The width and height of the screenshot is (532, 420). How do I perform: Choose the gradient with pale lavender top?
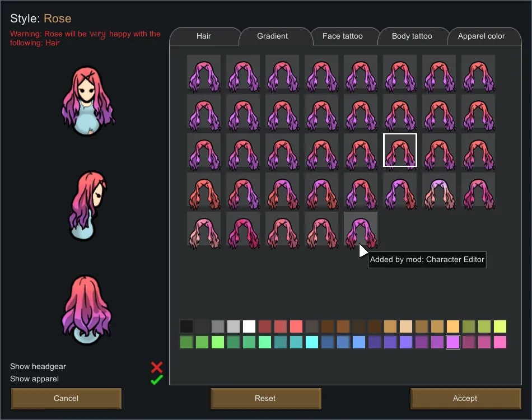439,189
